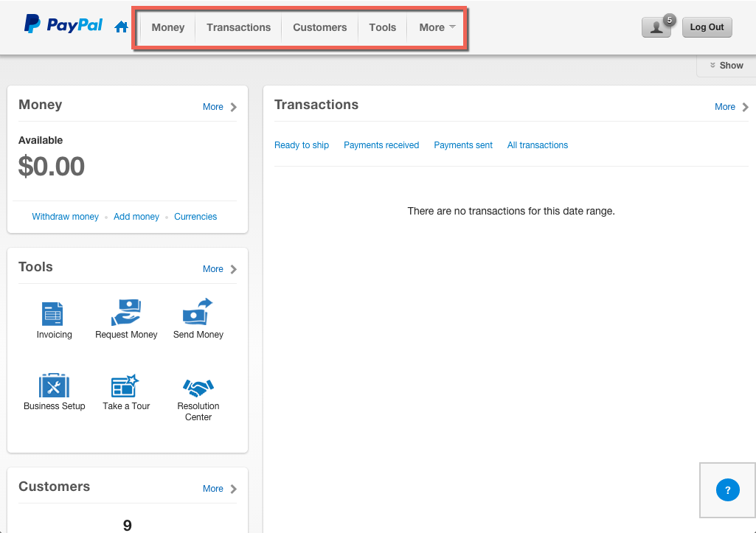Show All transactions
This screenshot has height=533, width=756.
[x=537, y=145]
